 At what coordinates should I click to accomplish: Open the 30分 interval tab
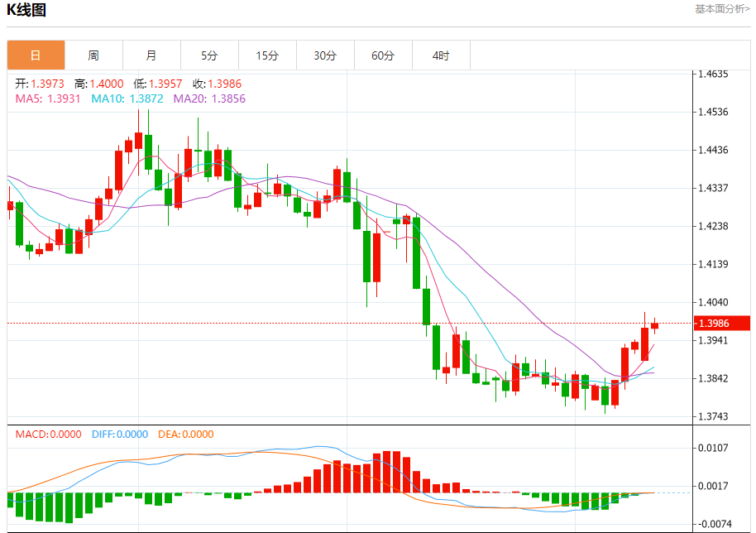pyautogui.click(x=325, y=55)
